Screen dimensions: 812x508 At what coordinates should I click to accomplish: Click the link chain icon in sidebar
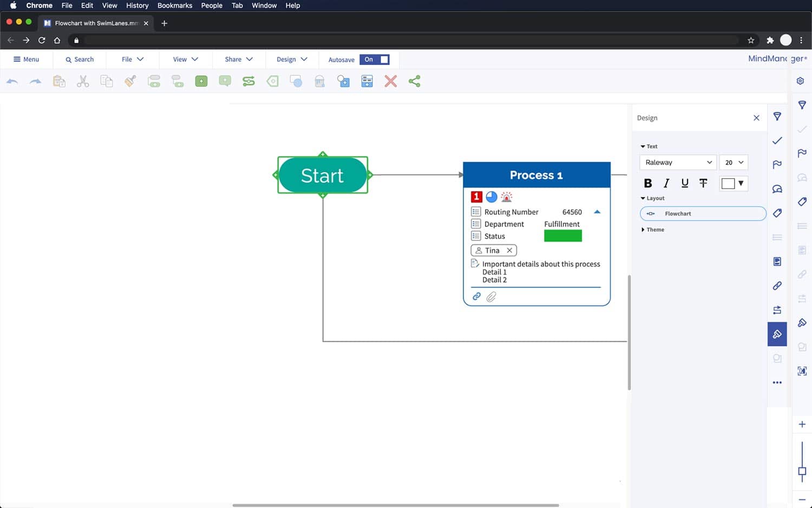(x=777, y=285)
